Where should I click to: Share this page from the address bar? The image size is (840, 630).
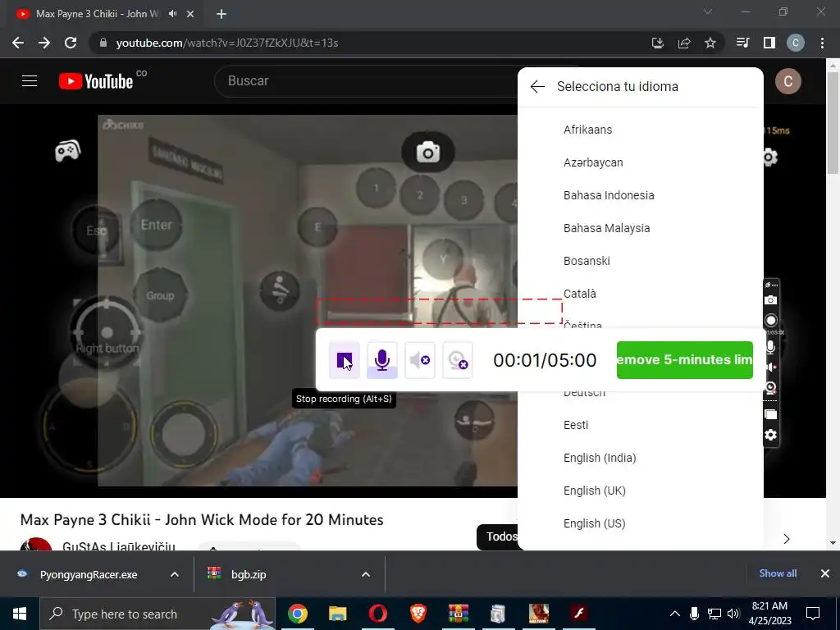(x=684, y=43)
